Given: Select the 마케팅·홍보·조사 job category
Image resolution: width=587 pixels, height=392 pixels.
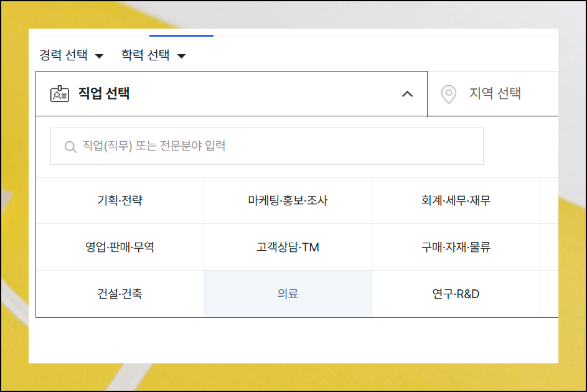Looking at the screenshot, I should click(x=288, y=200).
